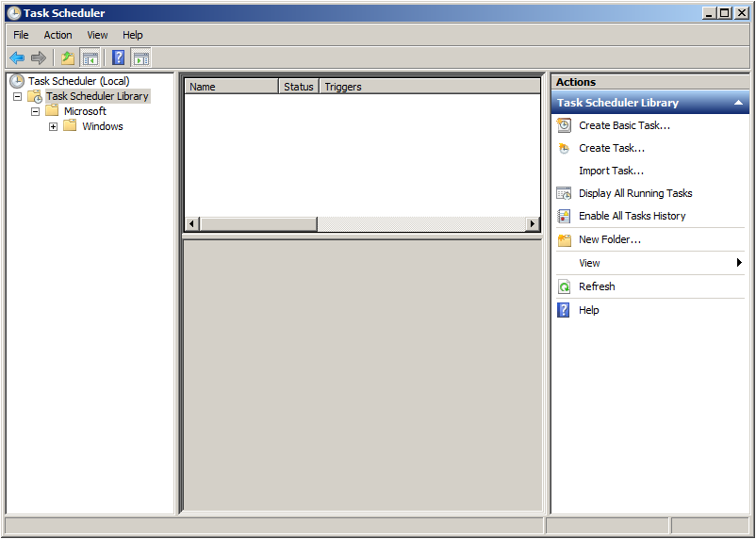Select New Folder... action
This screenshot has height=539, width=756.
[610, 239]
